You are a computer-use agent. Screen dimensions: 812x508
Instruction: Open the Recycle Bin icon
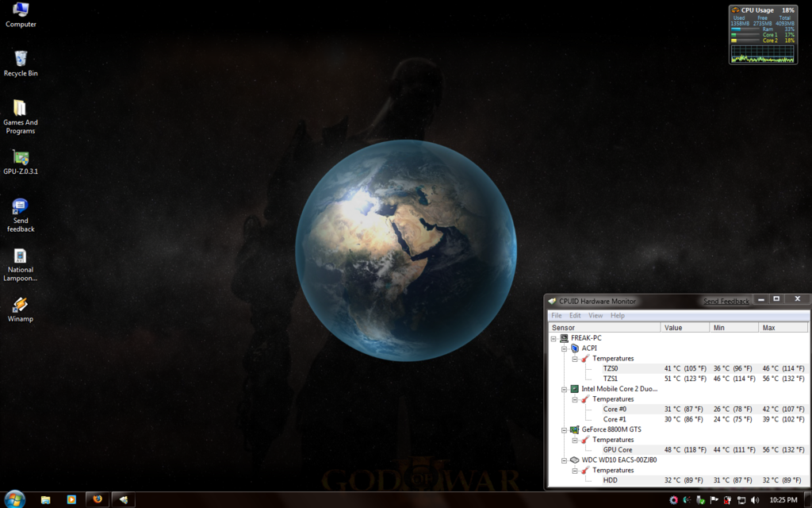coord(21,63)
